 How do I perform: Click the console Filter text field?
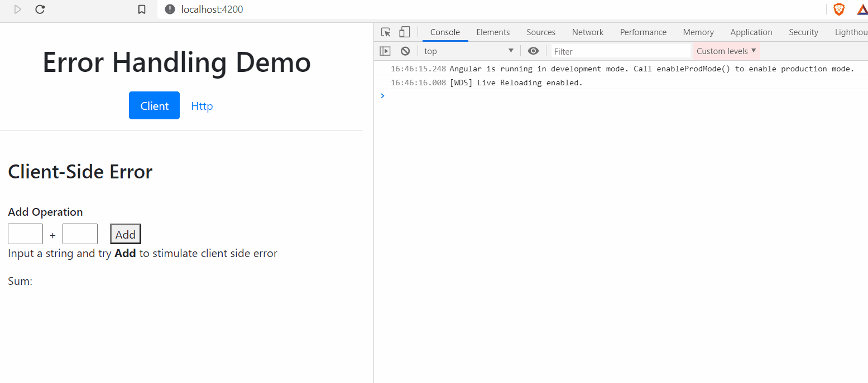tap(620, 51)
